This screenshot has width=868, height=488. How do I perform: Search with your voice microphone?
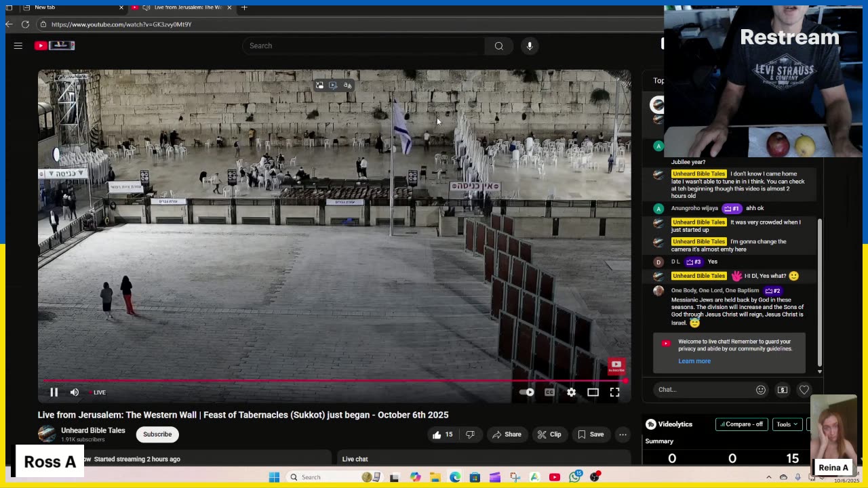point(530,45)
